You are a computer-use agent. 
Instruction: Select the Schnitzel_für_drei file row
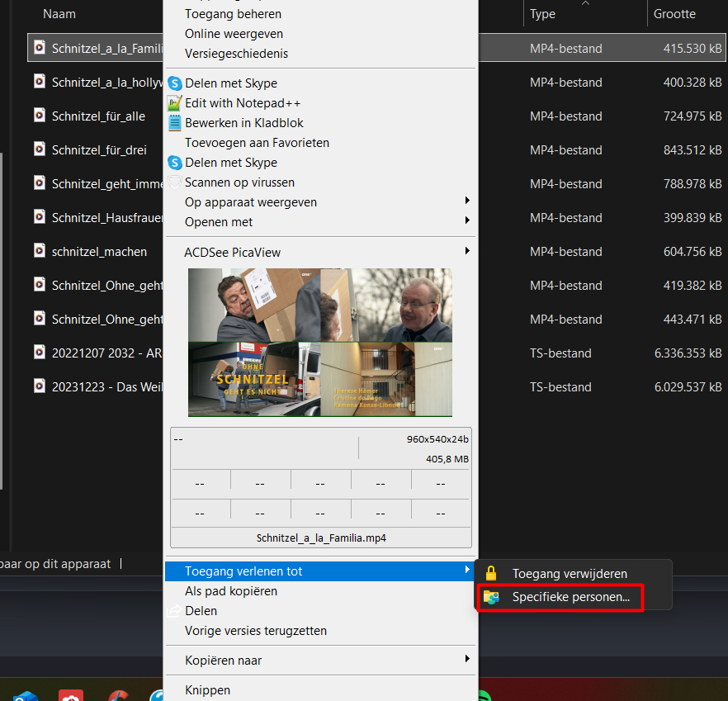(x=99, y=150)
